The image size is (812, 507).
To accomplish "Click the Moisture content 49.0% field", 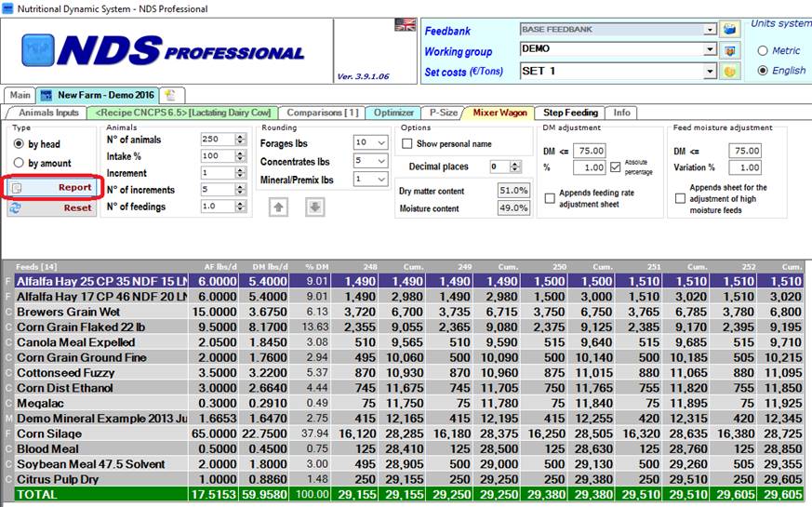I will [513, 207].
